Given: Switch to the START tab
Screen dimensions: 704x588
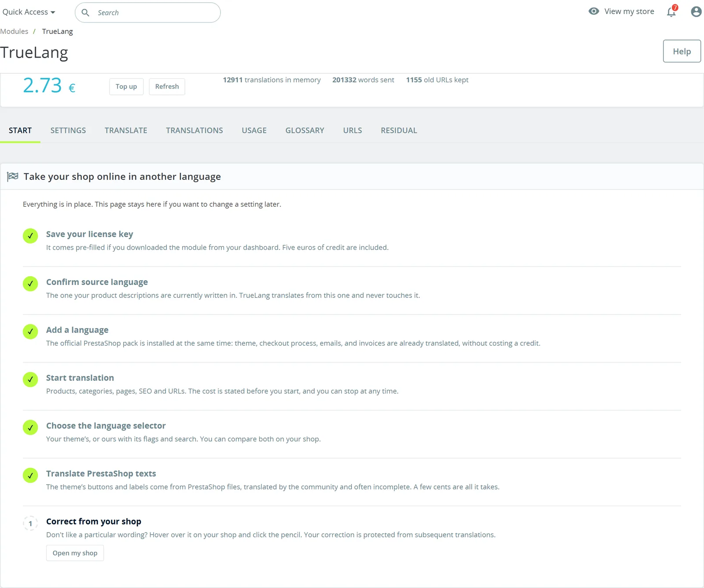Looking at the screenshot, I should [20, 130].
